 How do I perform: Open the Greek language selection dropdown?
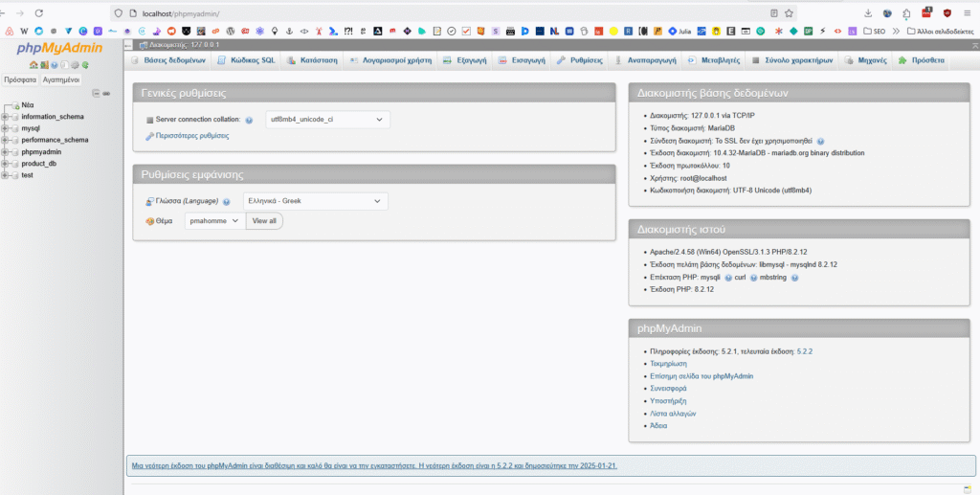315,201
